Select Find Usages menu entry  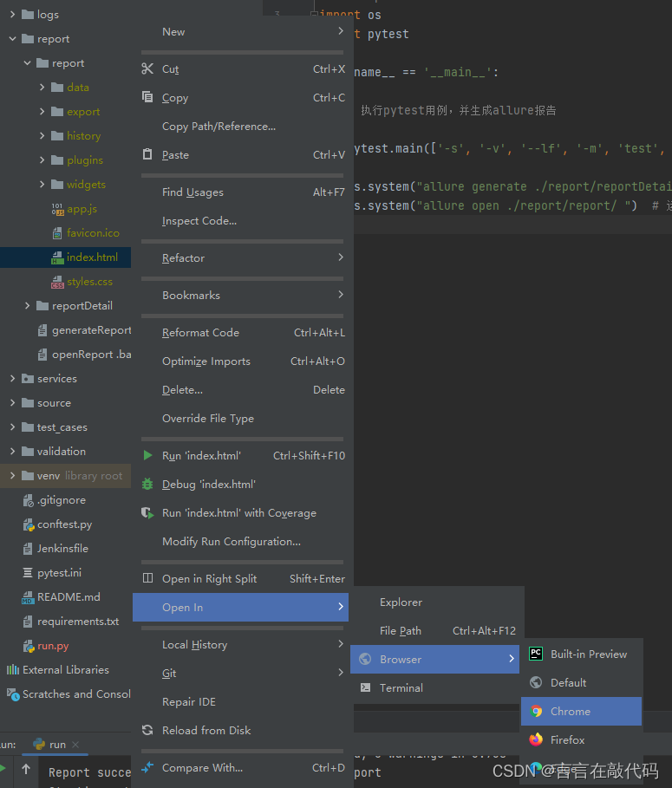pos(241,192)
